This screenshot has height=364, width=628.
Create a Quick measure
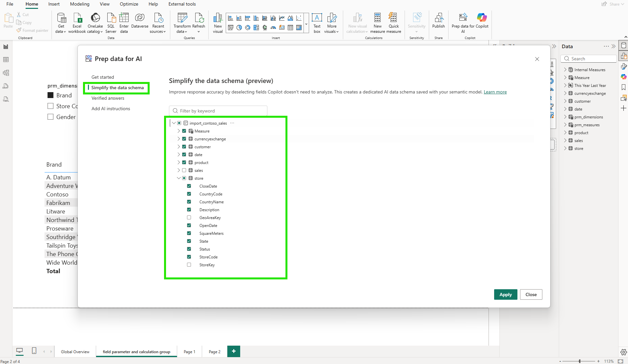[x=394, y=23]
